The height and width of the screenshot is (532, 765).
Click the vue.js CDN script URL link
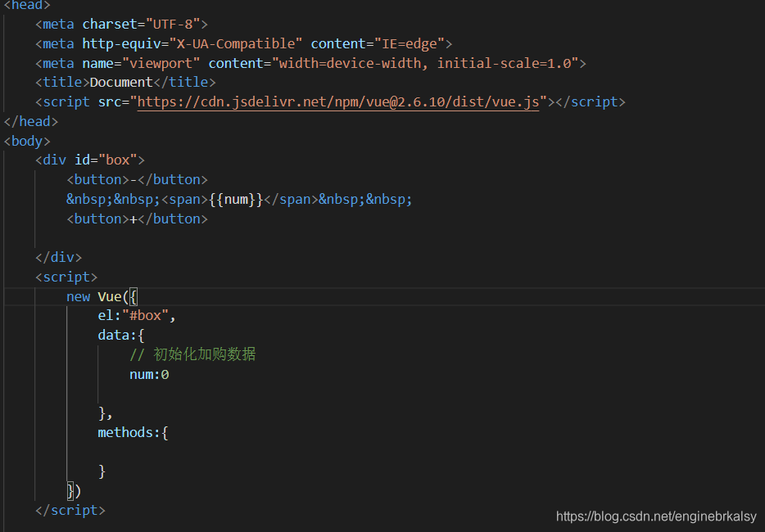[338, 102]
